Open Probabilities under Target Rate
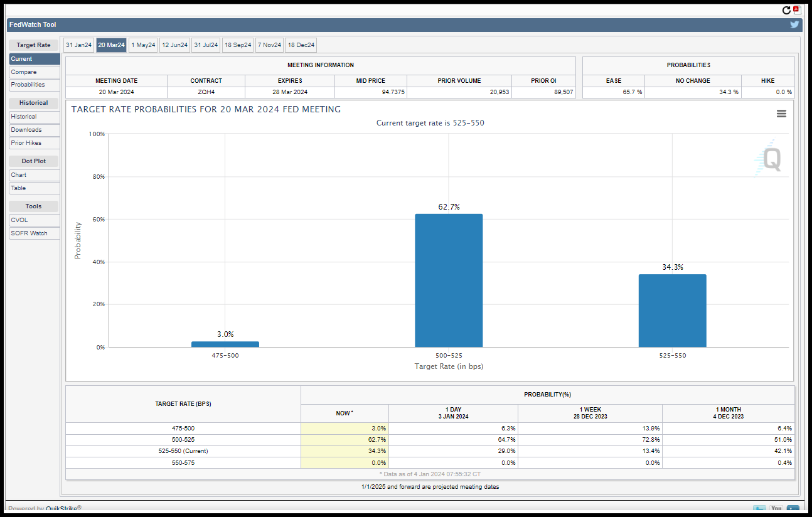 click(x=35, y=85)
